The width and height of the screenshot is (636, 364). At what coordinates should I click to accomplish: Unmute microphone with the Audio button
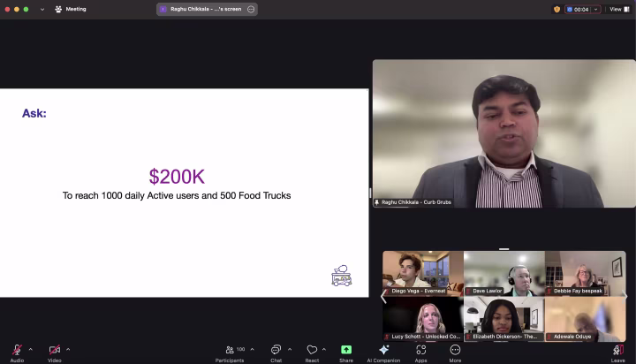point(17,353)
